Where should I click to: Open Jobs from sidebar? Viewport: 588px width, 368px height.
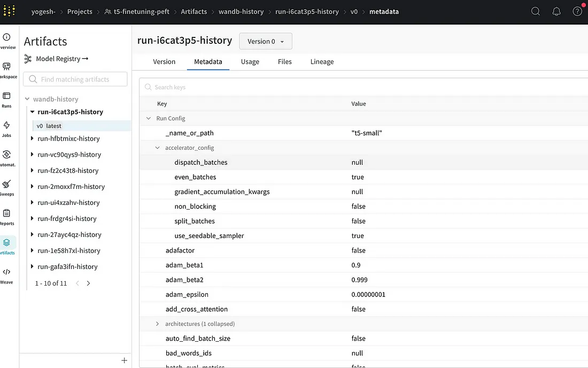click(x=7, y=129)
